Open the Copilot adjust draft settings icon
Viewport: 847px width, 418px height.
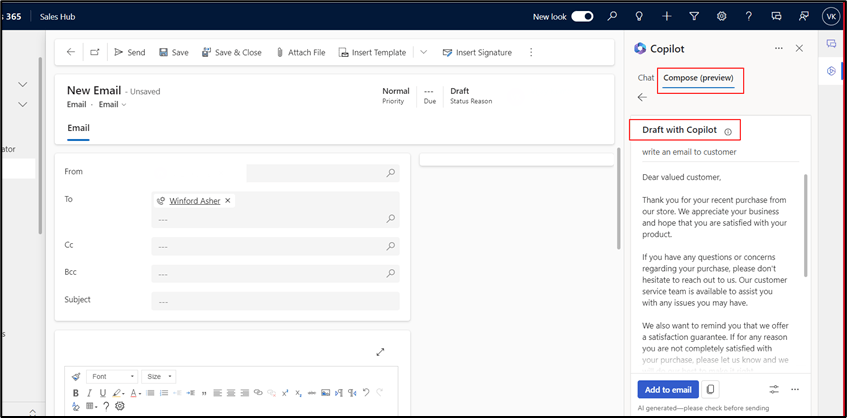click(x=774, y=389)
